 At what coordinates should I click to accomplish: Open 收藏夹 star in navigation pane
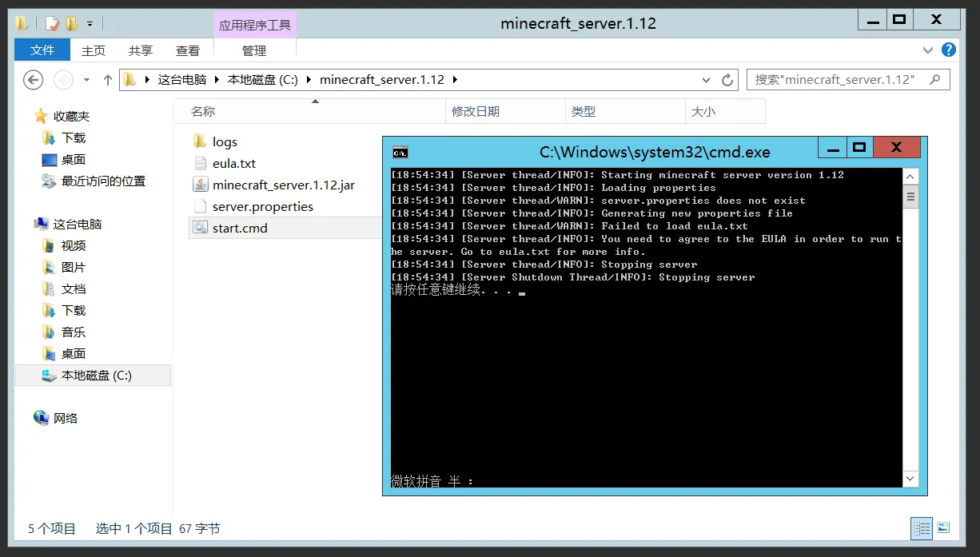click(x=42, y=117)
